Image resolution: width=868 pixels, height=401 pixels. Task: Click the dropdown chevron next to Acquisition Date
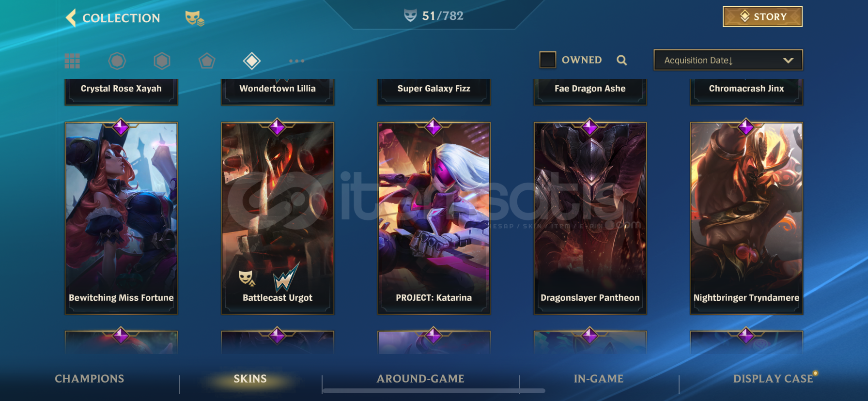pyautogui.click(x=788, y=61)
